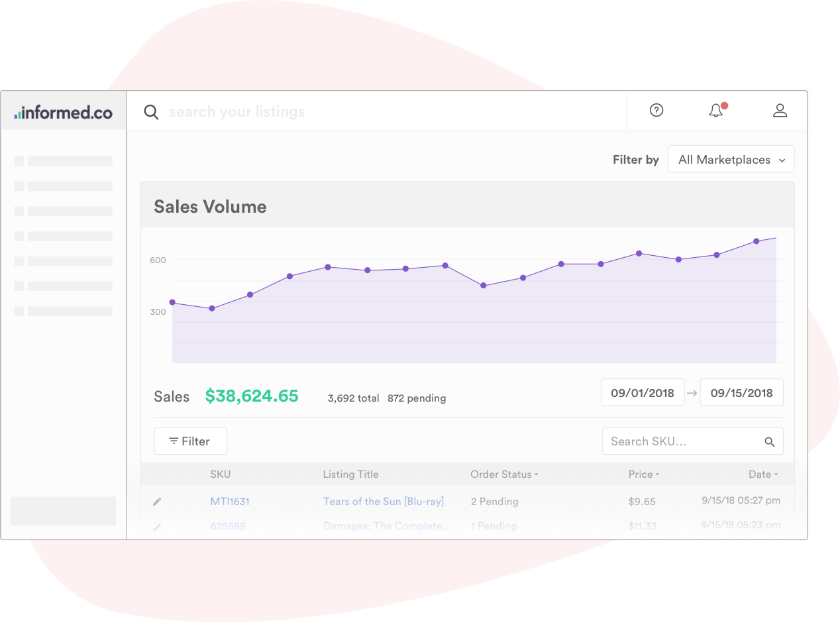Open the Filter panel
Image resolution: width=840 pixels, height=623 pixels.
click(190, 441)
